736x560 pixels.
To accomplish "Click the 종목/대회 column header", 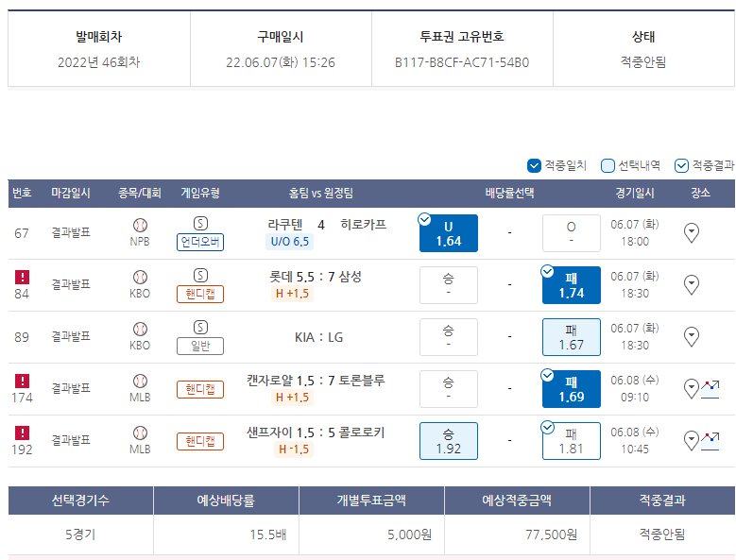I will [x=140, y=194].
